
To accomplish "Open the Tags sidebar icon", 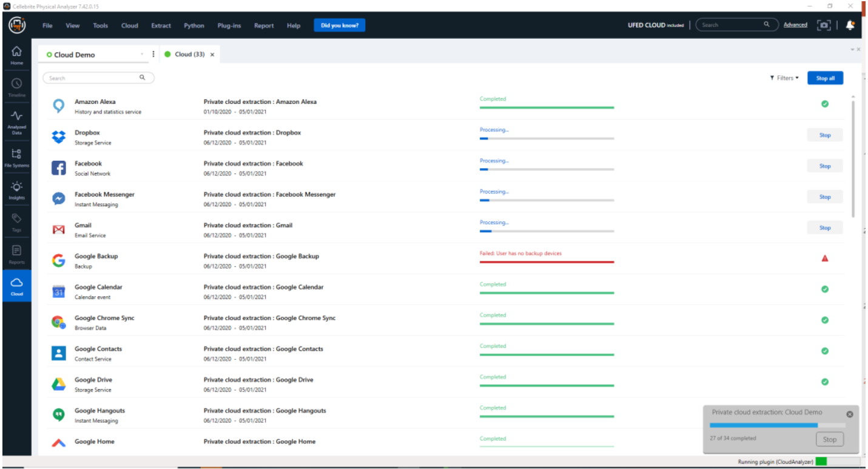I will pos(16,222).
